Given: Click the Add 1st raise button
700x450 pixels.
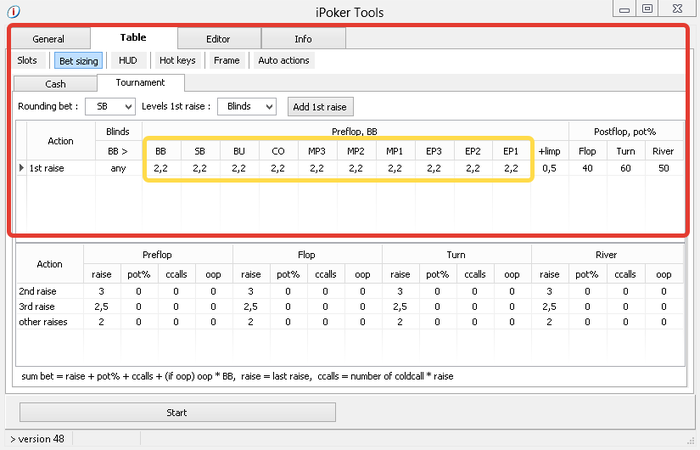Looking at the screenshot, I should (320, 107).
